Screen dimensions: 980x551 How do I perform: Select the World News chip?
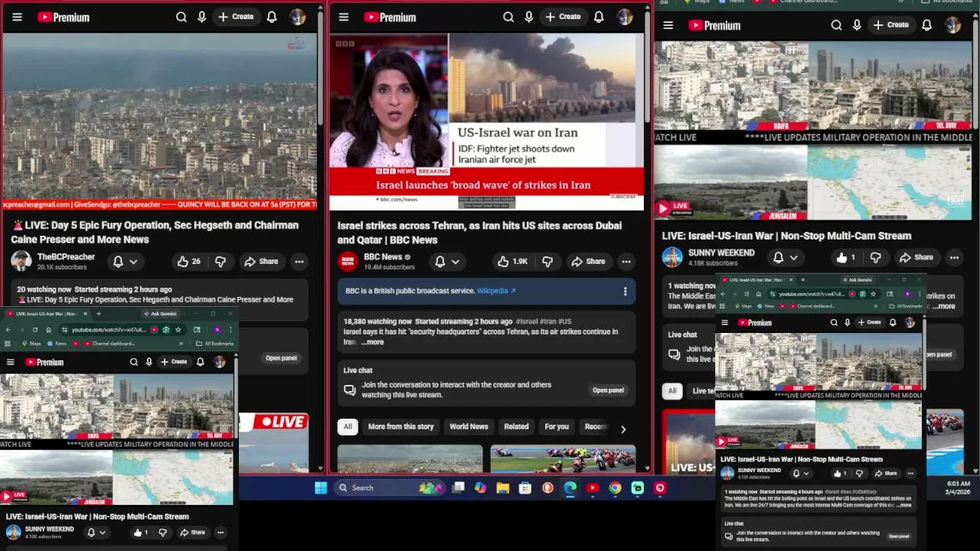pos(469,426)
